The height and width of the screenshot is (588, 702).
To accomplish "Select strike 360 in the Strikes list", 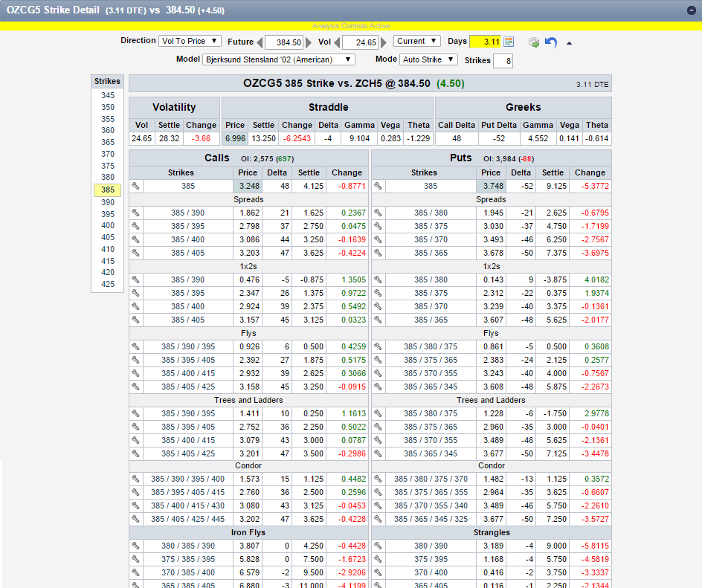I will [x=107, y=130].
